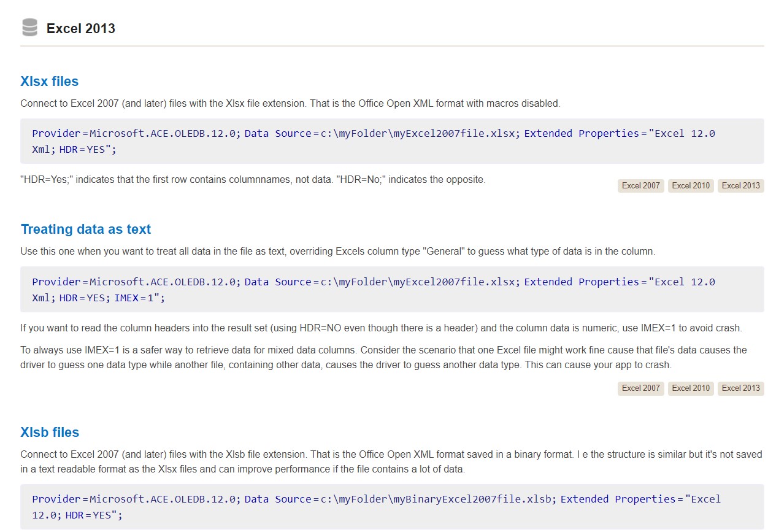
Task: Click Excel 2007 tag under Treating data as text
Action: [640, 388]
